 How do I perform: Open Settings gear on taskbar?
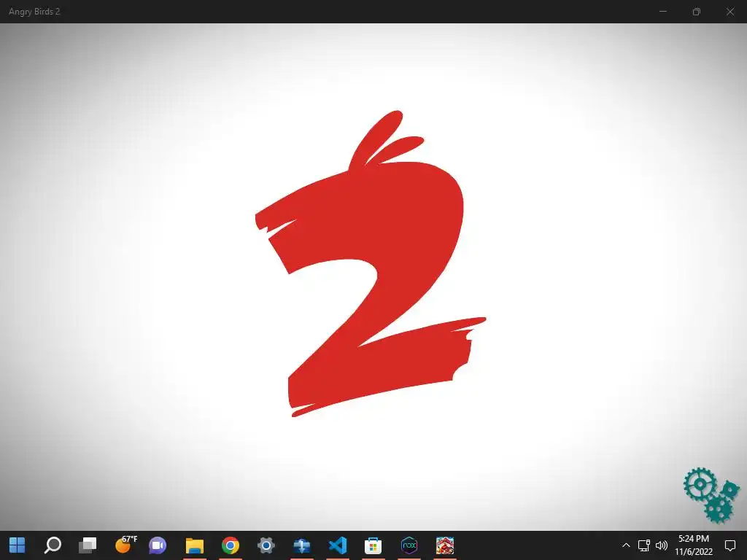266,545
